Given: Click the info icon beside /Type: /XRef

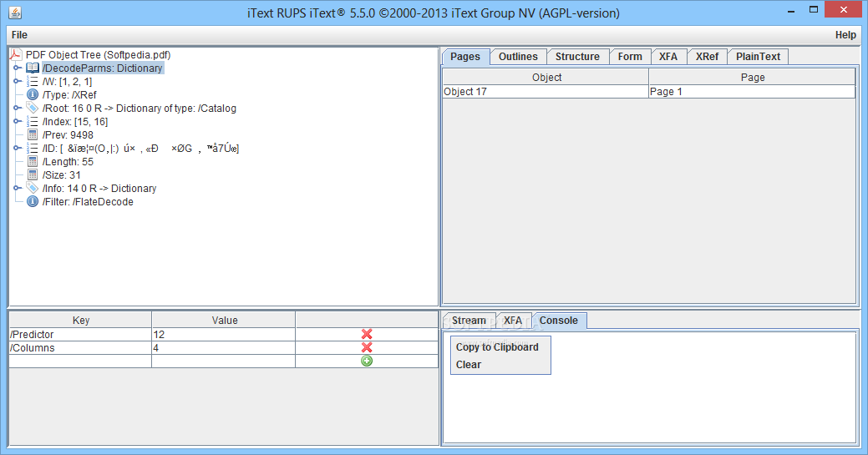Looking at the screenshot, I should tap(33, 94).
